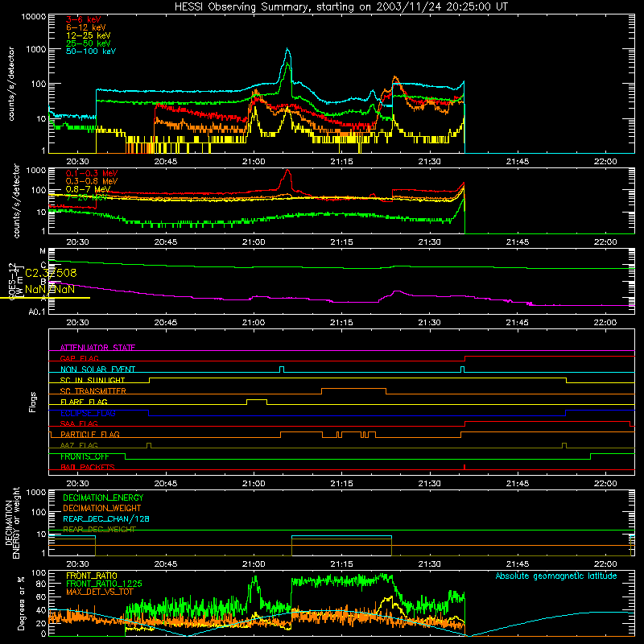This screenshot has height=644, width=644.
Task: Click the counts/s/detector title of MeV panel
Action: (x=16, y=200)
